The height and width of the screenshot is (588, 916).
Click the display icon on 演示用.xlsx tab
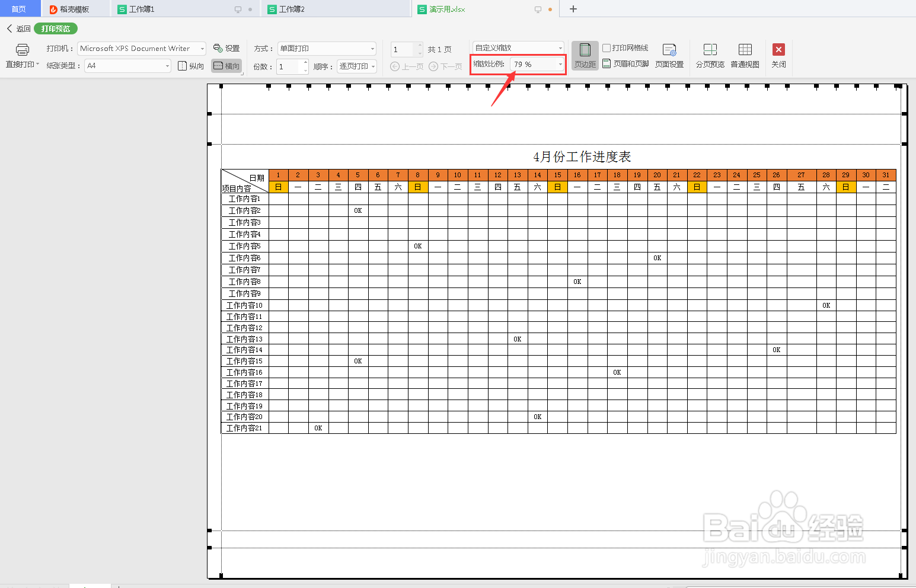click(538, 9)
